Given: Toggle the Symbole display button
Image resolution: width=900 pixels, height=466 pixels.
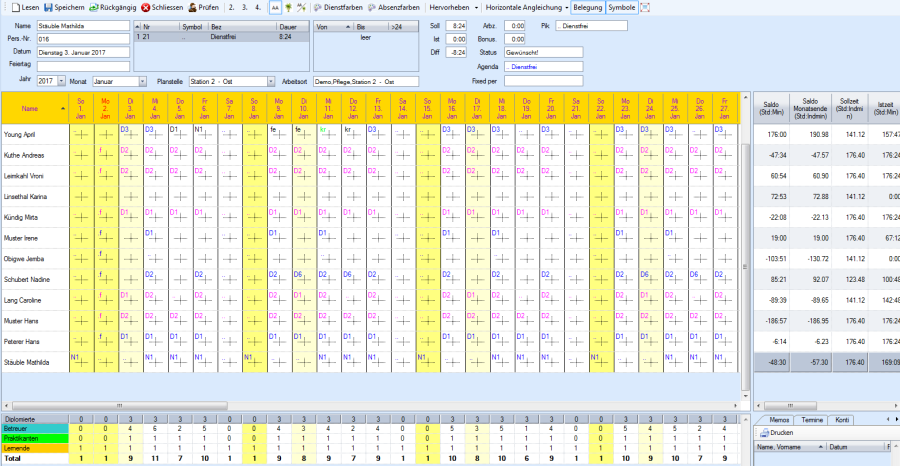Looking at the screenshot, I should pos(622,7).
